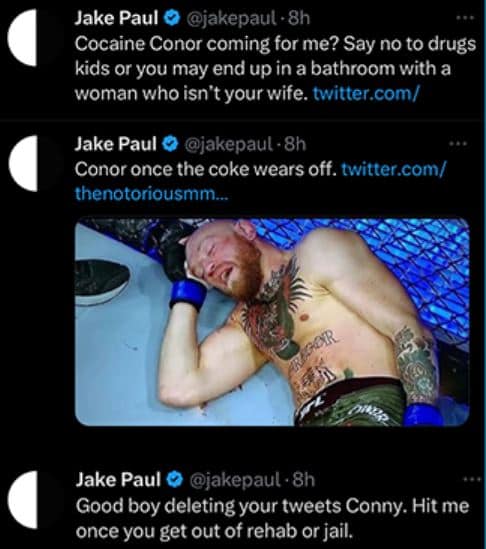Open the third tweet's three-dot menu
Screen dimensions: 486x549
click(472, 479)
